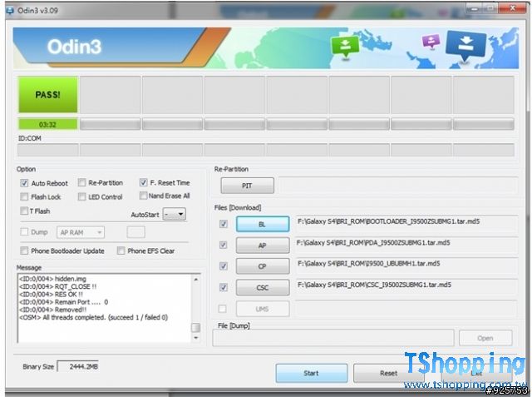Tick the Phone EFS Clear checkbox
532x397 pixels.
121,251
